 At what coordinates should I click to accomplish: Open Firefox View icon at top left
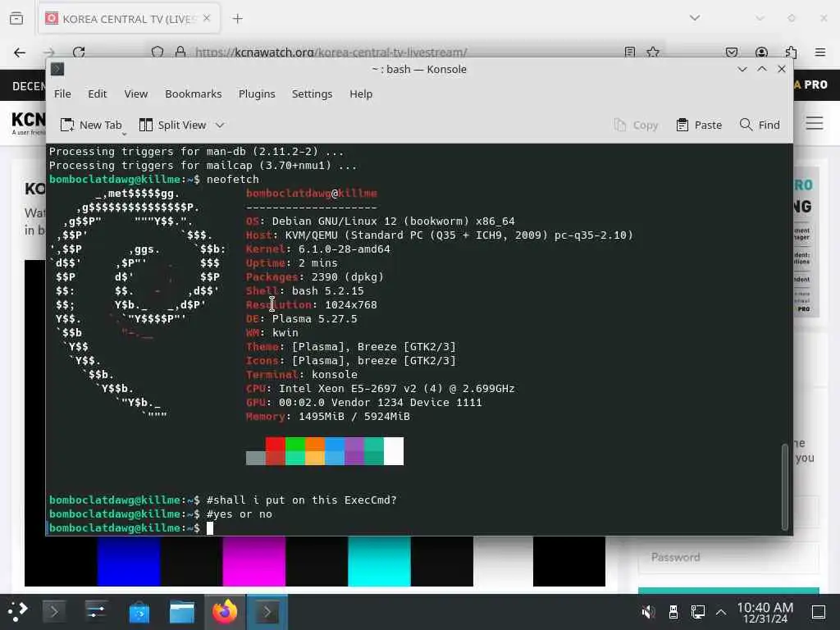pos(16,19)
